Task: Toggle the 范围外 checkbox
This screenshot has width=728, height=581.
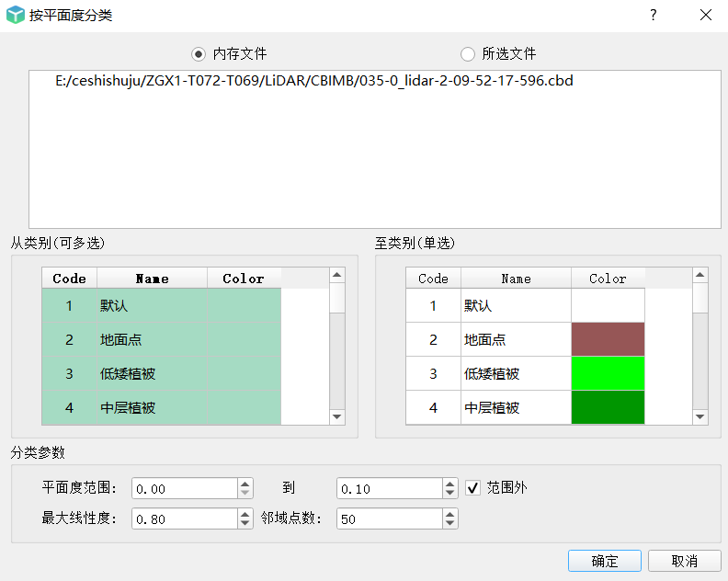Action: pos(472,488)
